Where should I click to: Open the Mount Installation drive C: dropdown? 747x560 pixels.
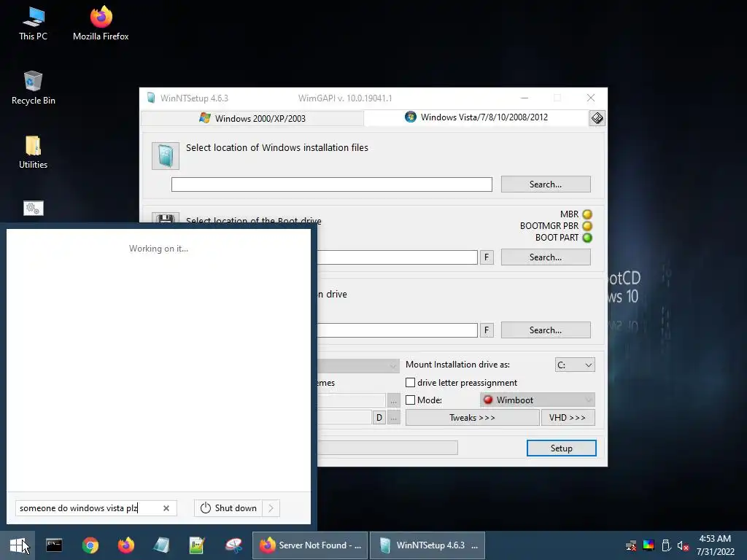[575, 365]
